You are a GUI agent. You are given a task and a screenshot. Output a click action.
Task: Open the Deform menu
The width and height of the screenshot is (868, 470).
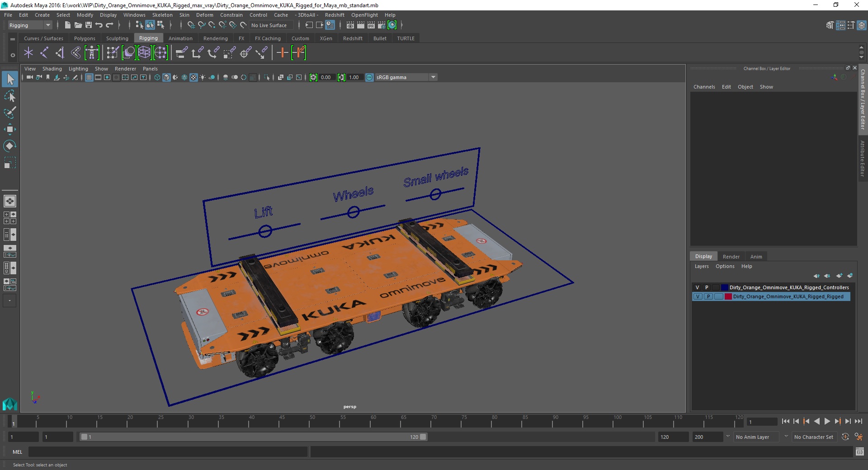tap(204, 15)
